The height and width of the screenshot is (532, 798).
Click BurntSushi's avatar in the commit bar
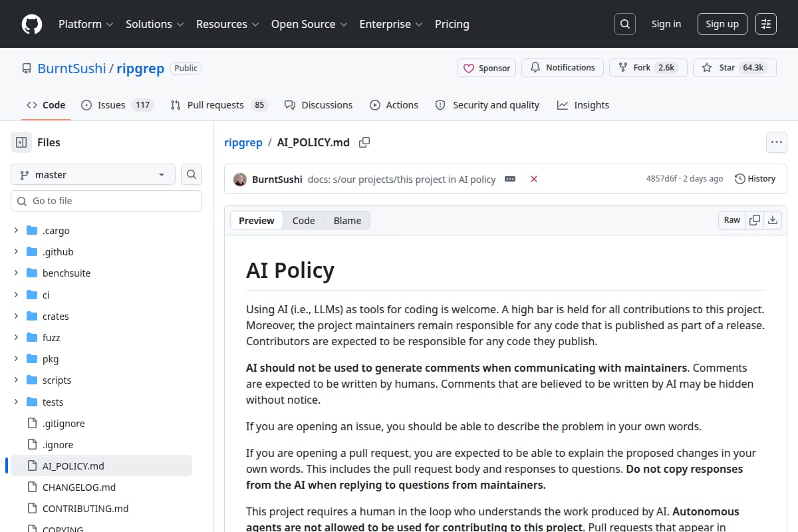239,179
